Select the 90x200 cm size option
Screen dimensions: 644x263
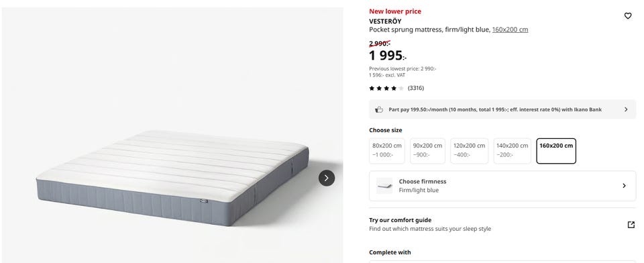click(427, 151)
